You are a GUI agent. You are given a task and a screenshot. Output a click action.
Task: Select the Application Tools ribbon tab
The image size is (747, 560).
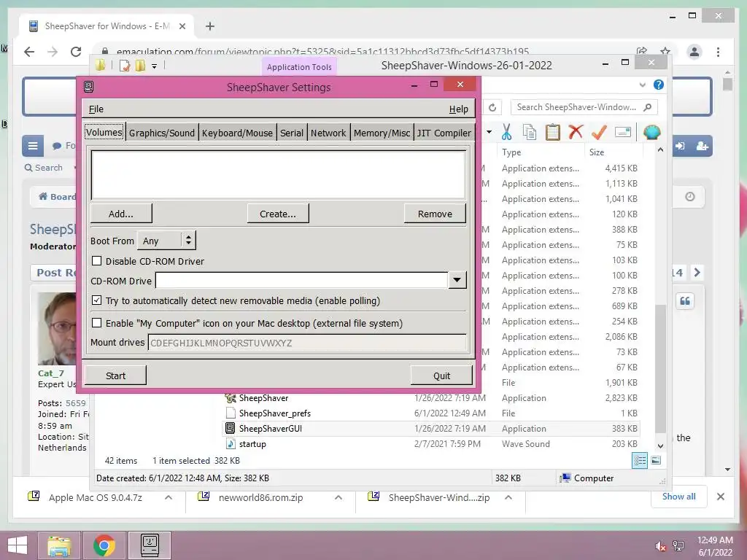(x=299, y=67)
